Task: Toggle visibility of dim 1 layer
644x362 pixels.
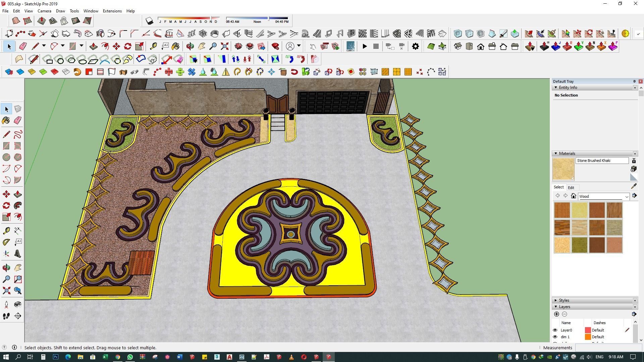Action: [555, 337]
